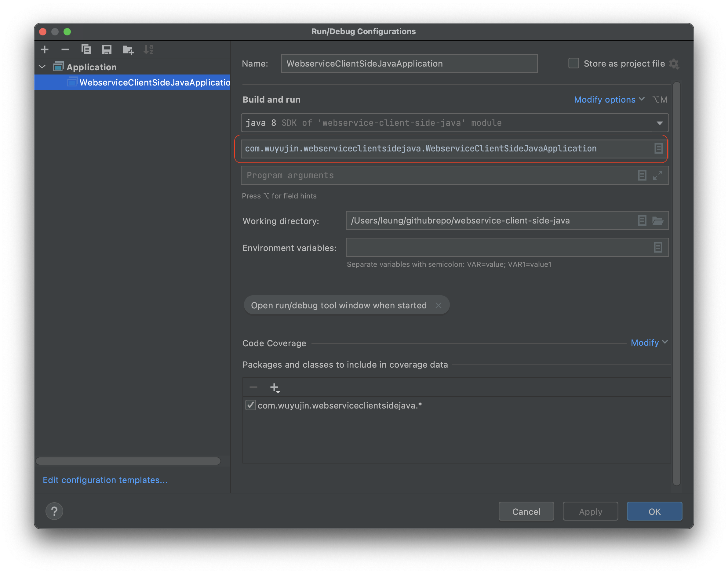Viewport: 728px width, 574px height.
Task: Click Edit configuration templates link
Action: [x=105, y=480]
